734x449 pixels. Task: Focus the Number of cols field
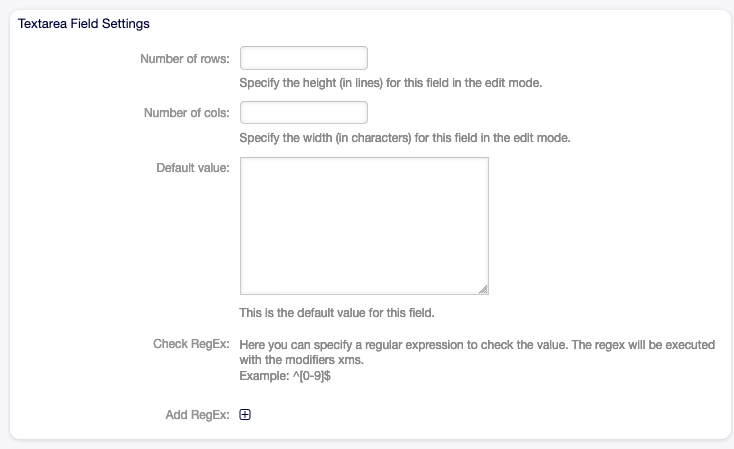coord(304,113)
